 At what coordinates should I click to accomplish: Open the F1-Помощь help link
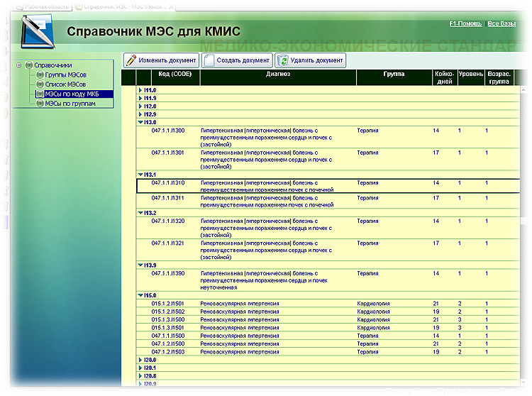pos(465,24)
